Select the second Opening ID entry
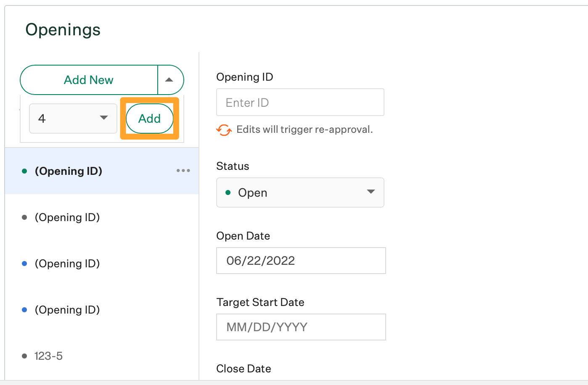This screenshot has width=588, height=385. tap(67, 217)
